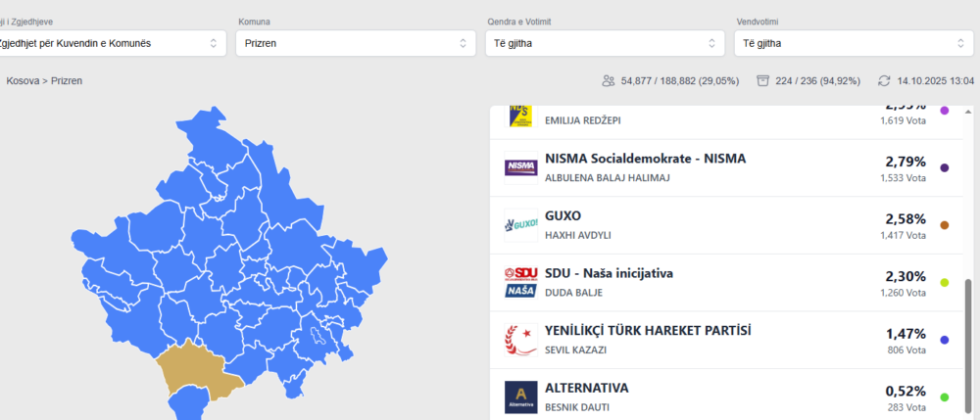980x420 pixels.
Task: Click the GUXO party logo
Action: [x=520, y=225]
